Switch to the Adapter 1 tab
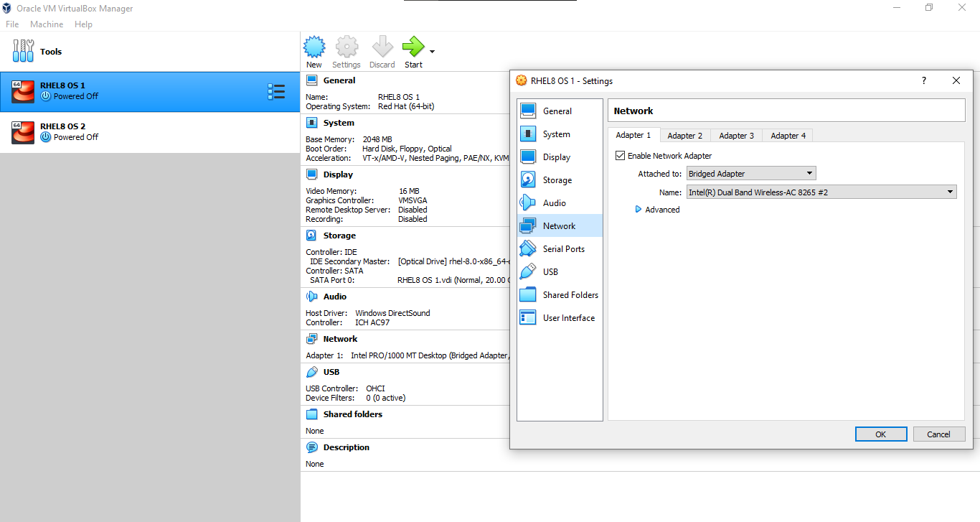Viewport: 980px width, 522px height. (x=633, y=135)
